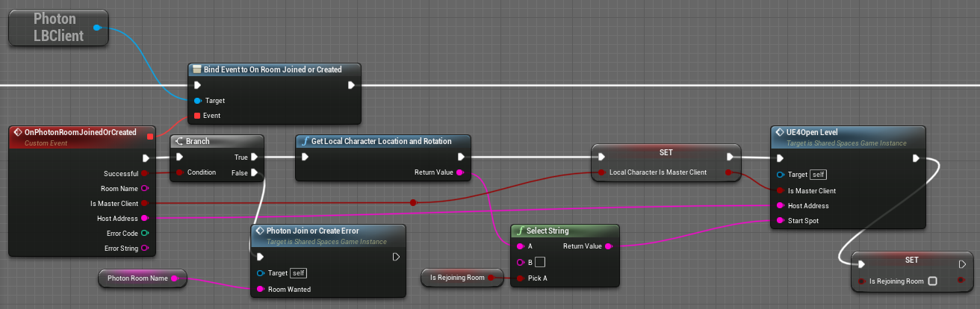Click the OnPhotonRoomJoinedOrCreated event title
The height and width of the screenshot is (309, 980).
80,132
